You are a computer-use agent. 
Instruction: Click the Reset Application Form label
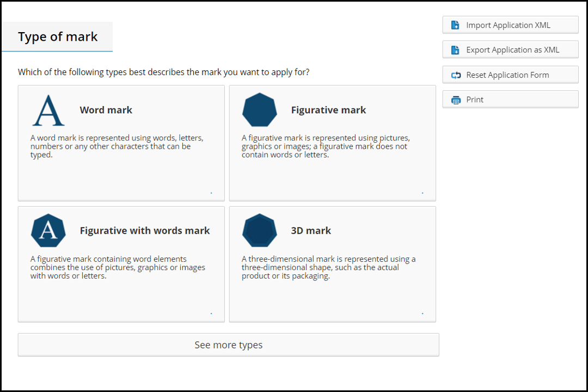click(507, 75)
